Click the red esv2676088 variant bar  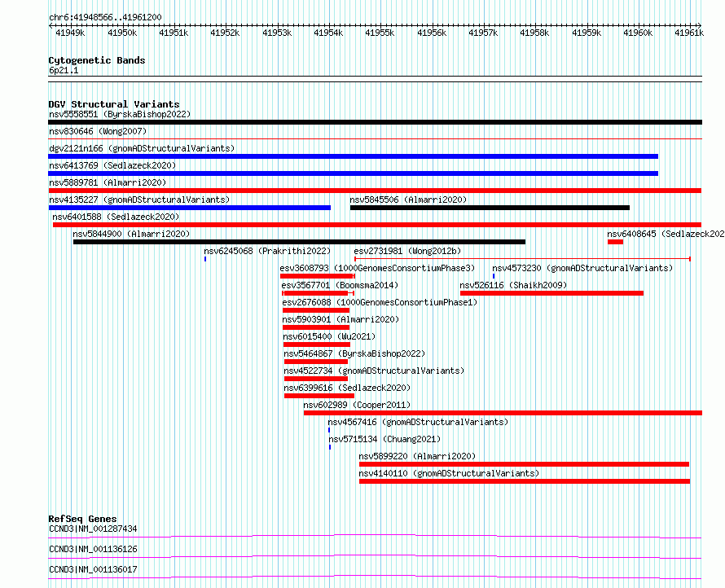coord(316,310)
